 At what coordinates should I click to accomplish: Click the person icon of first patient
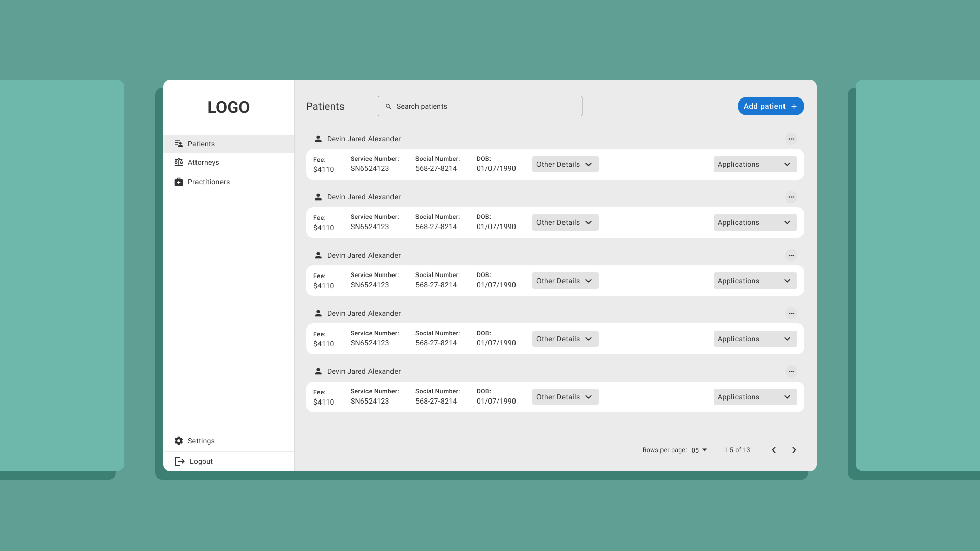[318, 139]
